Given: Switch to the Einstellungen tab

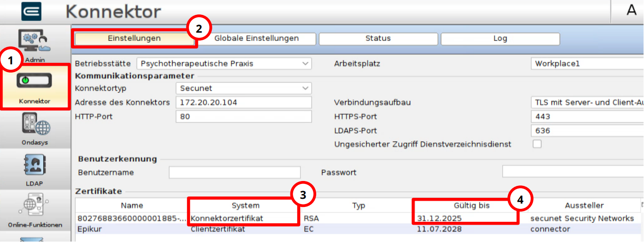Looking at the screenshot, I should point(134,38).
